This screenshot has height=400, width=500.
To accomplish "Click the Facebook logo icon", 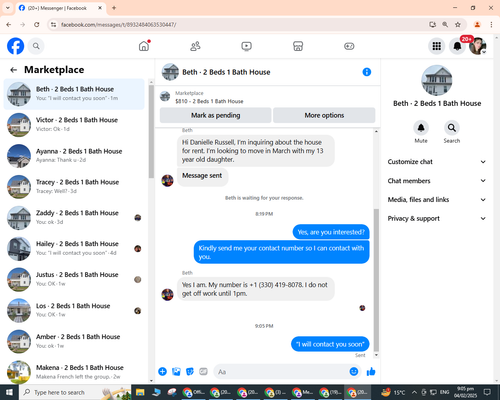I will 15,46.
